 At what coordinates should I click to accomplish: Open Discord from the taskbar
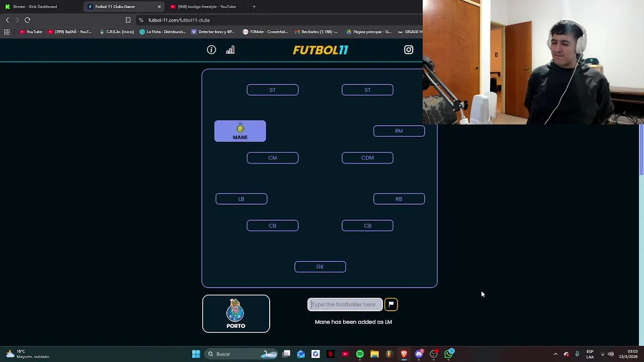(419, 354)
